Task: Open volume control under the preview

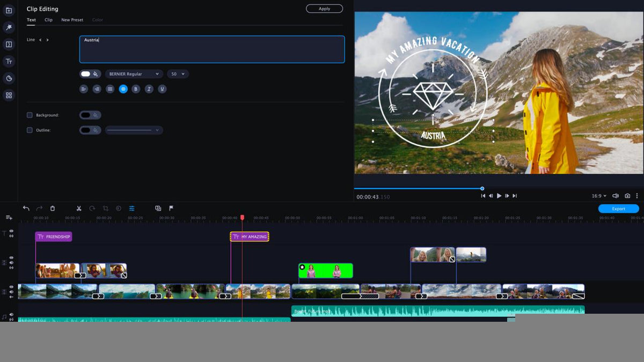Action: click(616, 196)
